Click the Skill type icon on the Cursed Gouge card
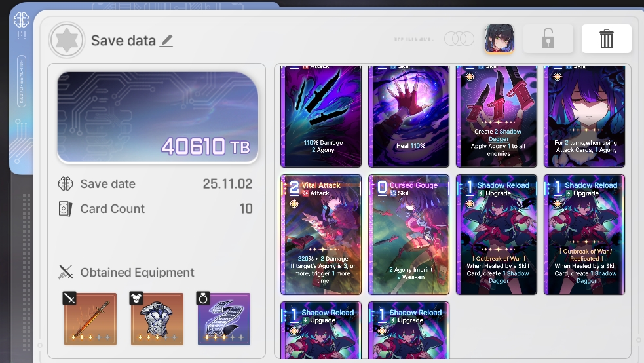This screenshot has height=363, width=644. [393, 193]
